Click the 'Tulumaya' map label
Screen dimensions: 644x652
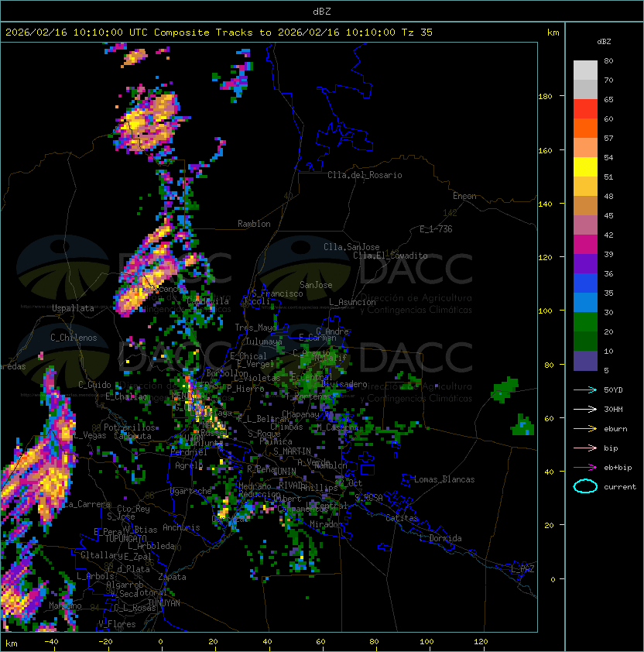(x=264, y=341)
